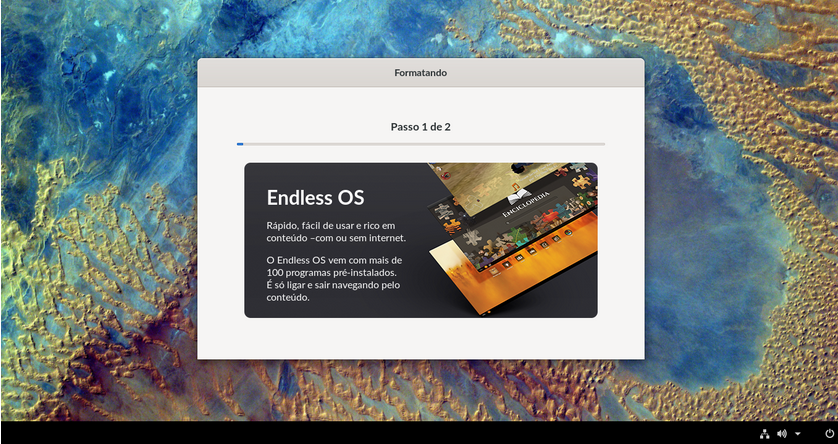This screenshot has width=838, height=444.
Task: Click the 'Endless OS' heading text
Action: [x=315, y=198]
